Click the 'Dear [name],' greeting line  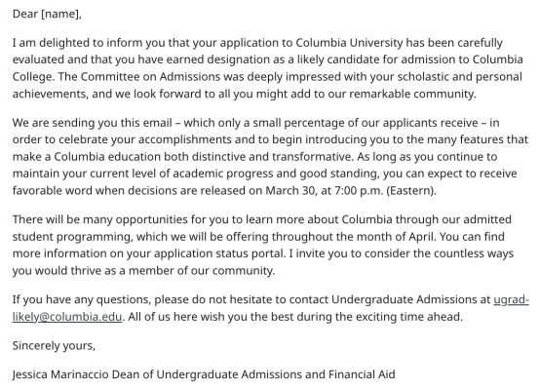point(47,14)
